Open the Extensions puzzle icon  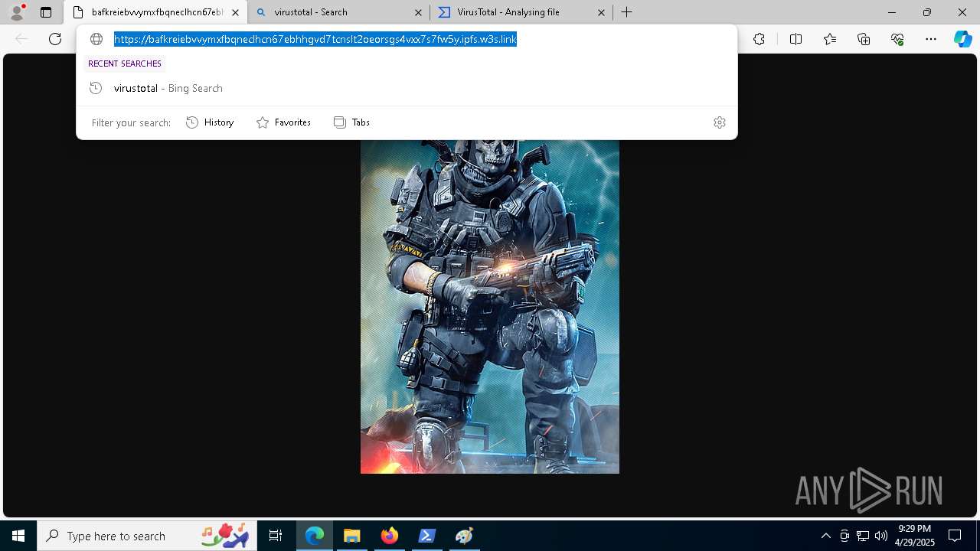(759, 39)
